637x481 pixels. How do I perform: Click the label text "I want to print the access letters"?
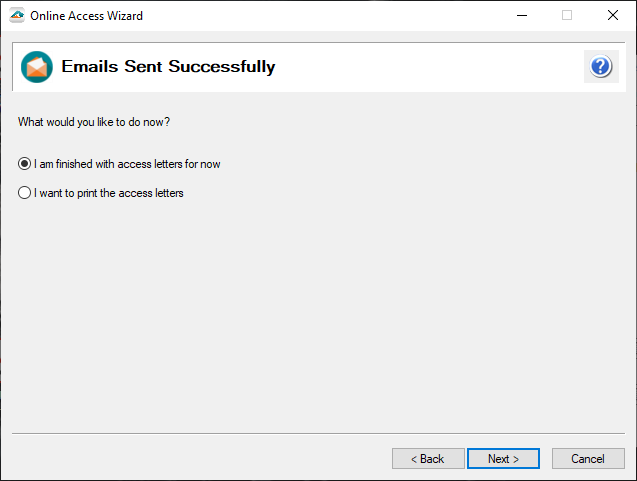point(109,193)
